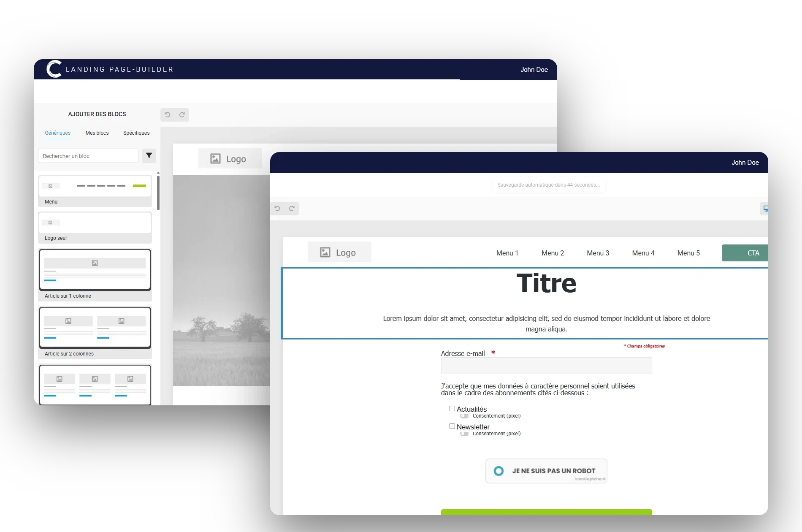
Task: Click the Lorem ipsum paragraph text
Action: 547,324
